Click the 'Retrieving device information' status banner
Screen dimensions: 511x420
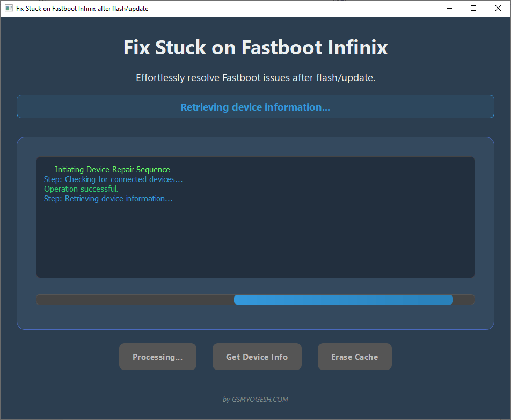coord(255,106)
